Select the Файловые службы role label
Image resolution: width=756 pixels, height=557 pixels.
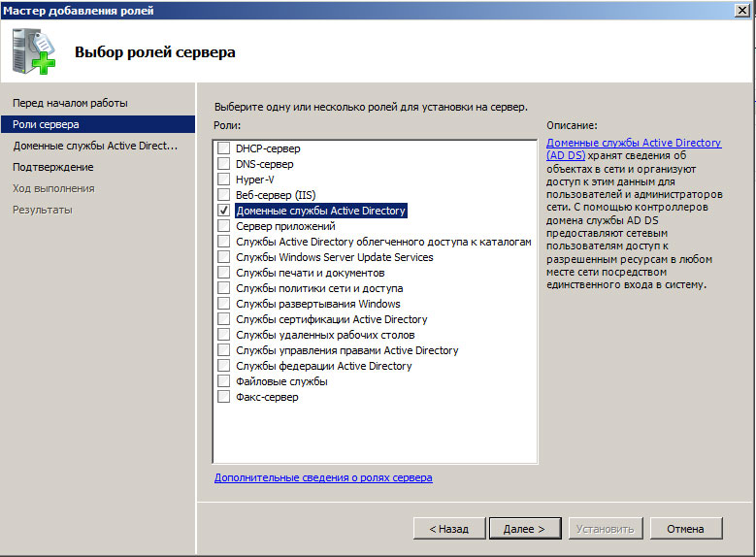[281, 381]
